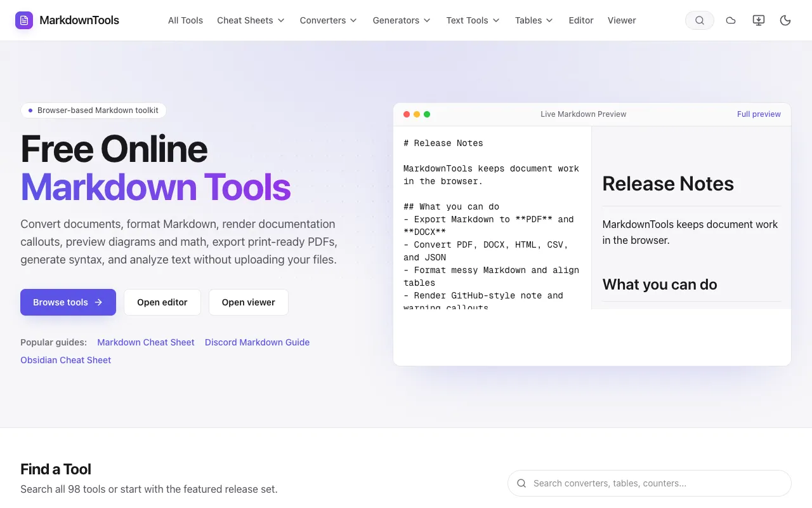The image size is (812, 508).
Task: Open the Obsidian Cheat Sheet link
Action: (x=65, y=360)
